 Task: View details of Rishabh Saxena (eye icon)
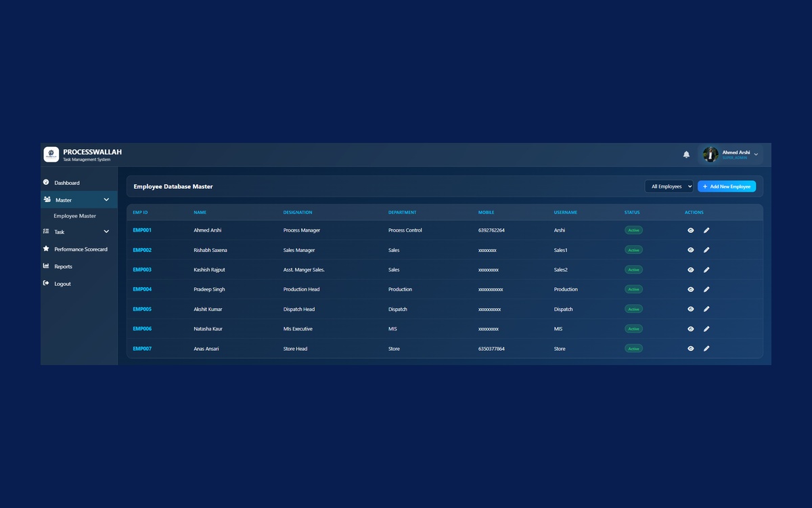tap(691, 250)
